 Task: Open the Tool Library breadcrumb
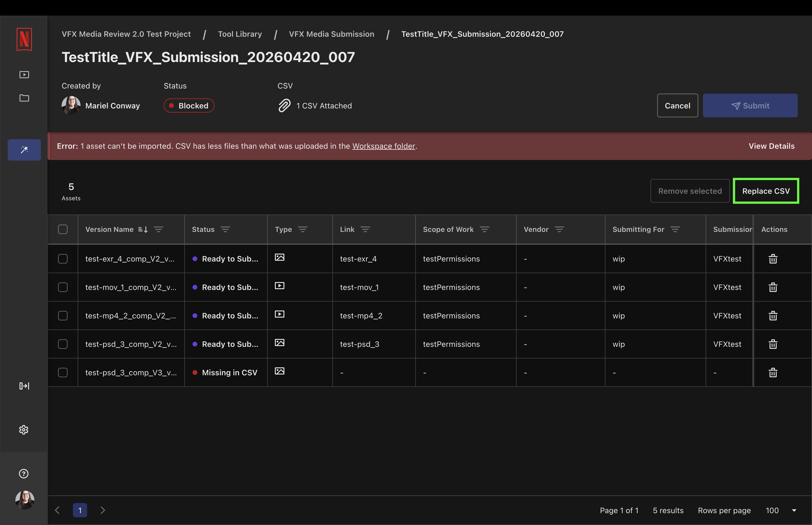[x=240, y=34]
